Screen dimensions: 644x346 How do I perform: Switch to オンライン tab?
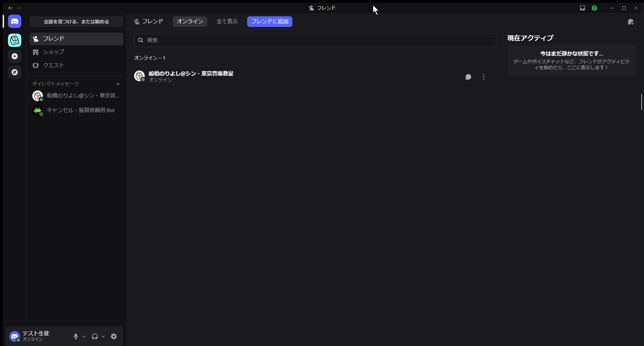click(x=190, y=22)
